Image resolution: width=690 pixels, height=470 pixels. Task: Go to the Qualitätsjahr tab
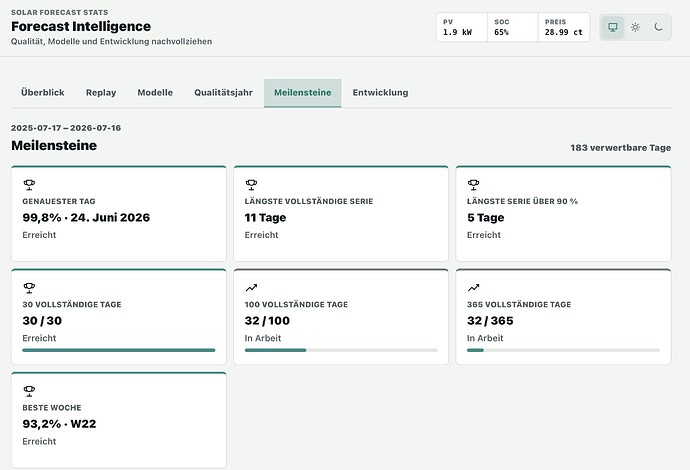click(x=224, y=93)
